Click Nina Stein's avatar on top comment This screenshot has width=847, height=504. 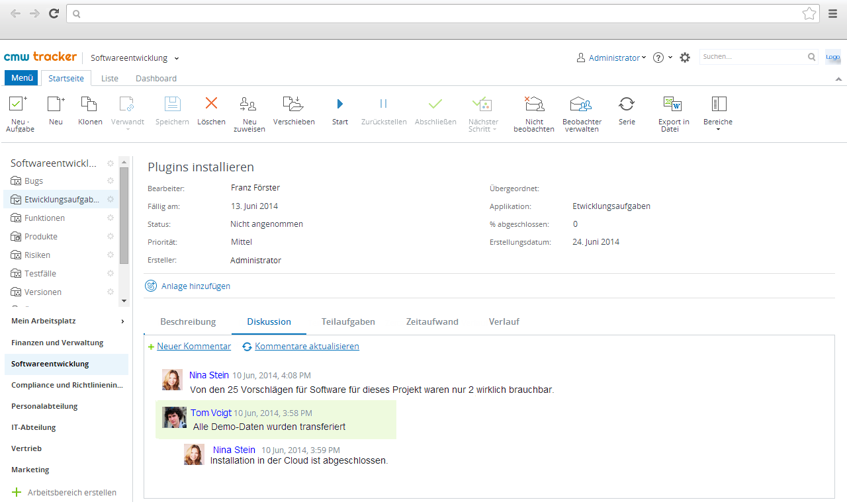[172, 380]
